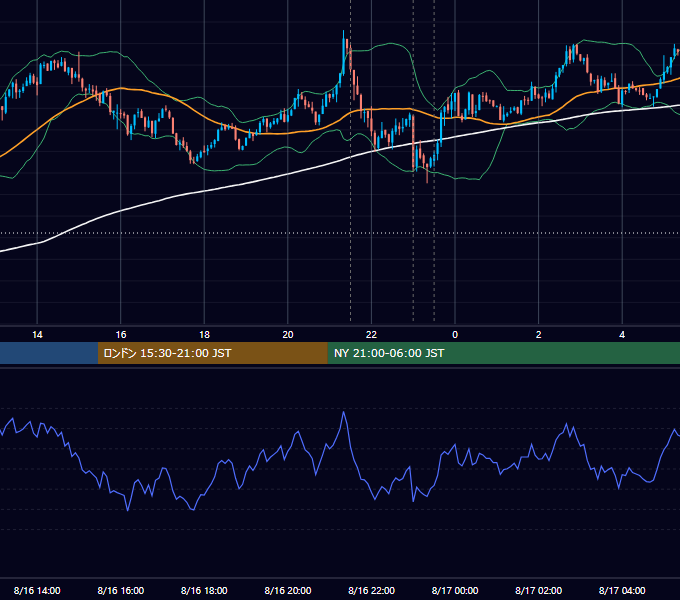
Task: Click the blue session bar before London
Action: tap(49, 353)
